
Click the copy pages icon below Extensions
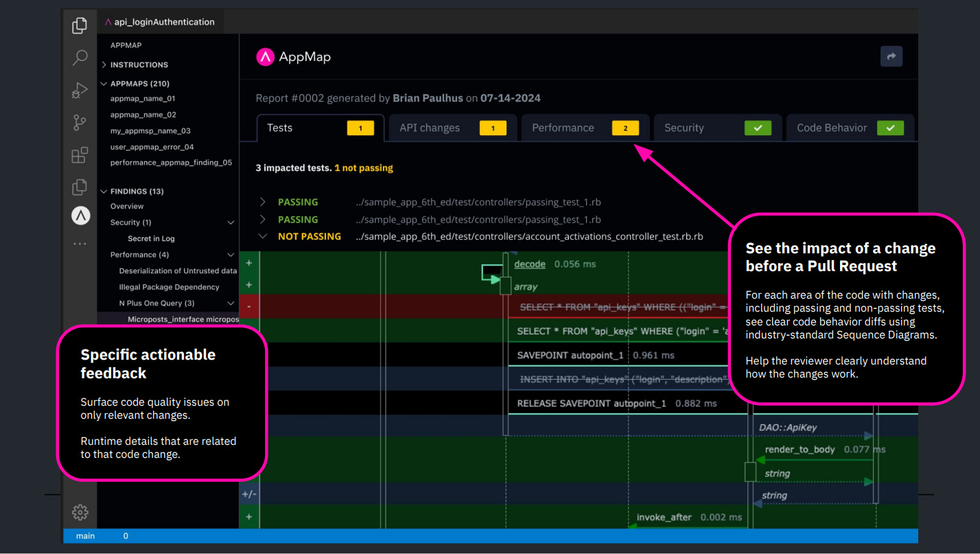80,186
